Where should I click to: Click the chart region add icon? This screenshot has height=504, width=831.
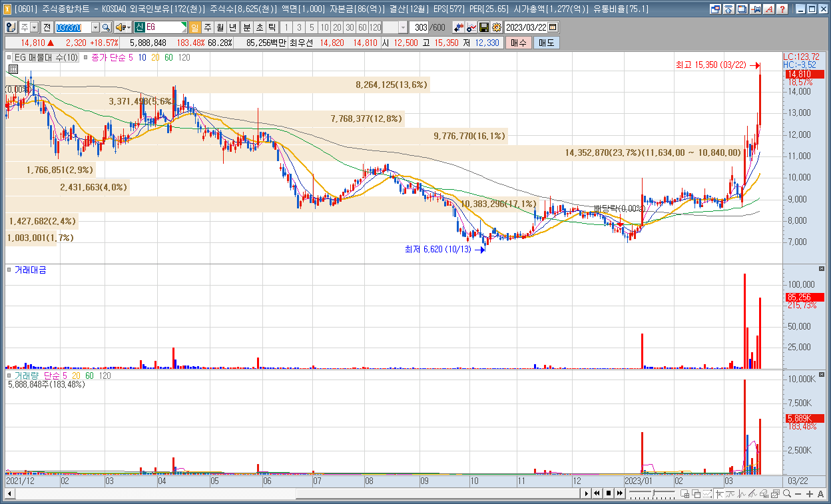click(685, 493)
